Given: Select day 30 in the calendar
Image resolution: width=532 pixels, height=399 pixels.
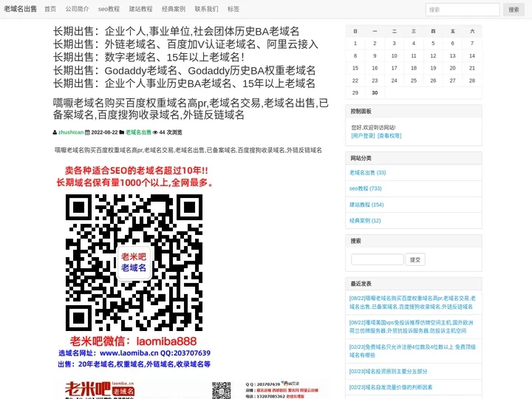Looking at the screenshot, I should 375,92.
